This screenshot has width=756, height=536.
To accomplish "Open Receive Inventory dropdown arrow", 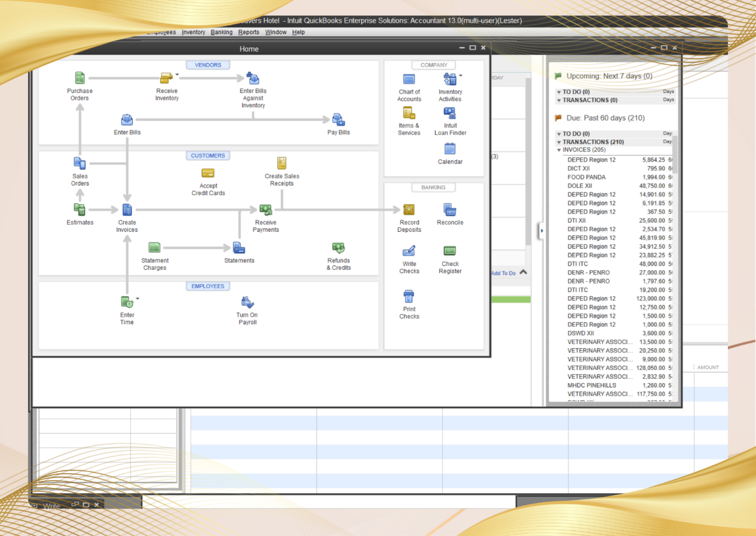I will coord(177,75).
